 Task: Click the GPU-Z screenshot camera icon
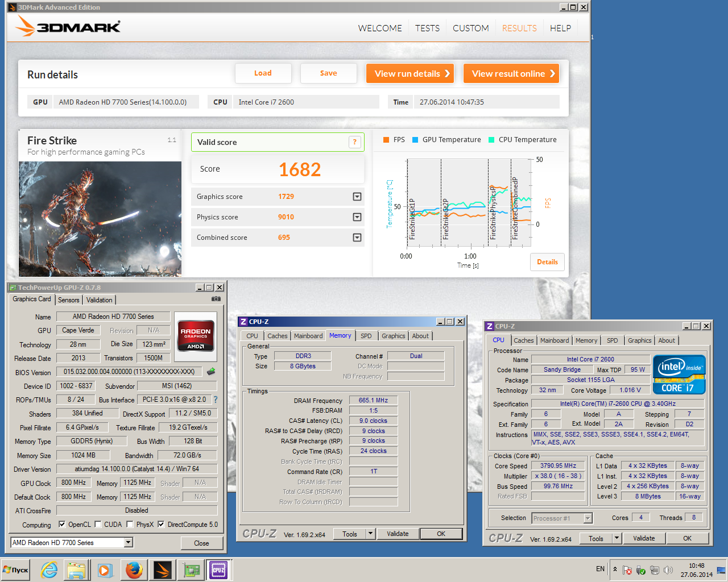tap(216, 299)
